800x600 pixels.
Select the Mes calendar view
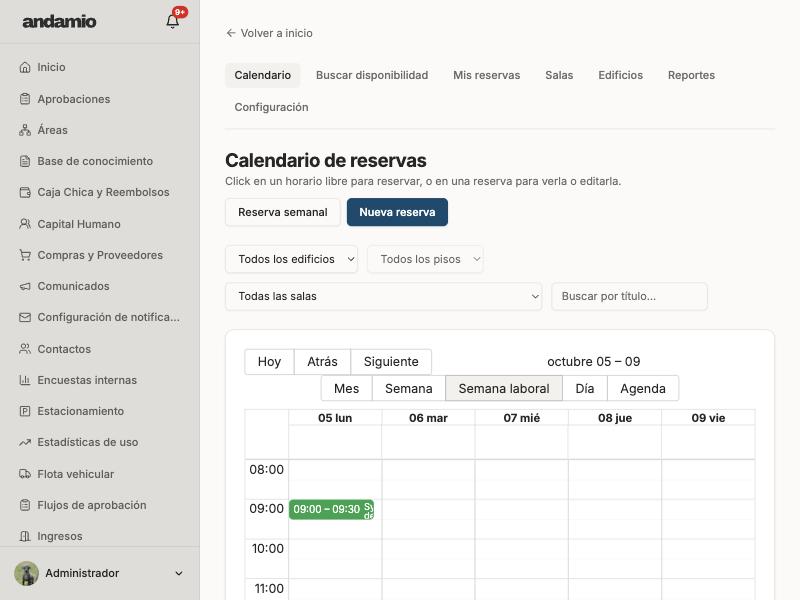(x=346, y=389)
